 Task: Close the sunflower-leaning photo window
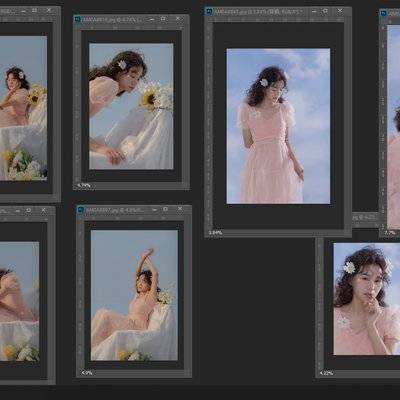[x=178, y=19]
